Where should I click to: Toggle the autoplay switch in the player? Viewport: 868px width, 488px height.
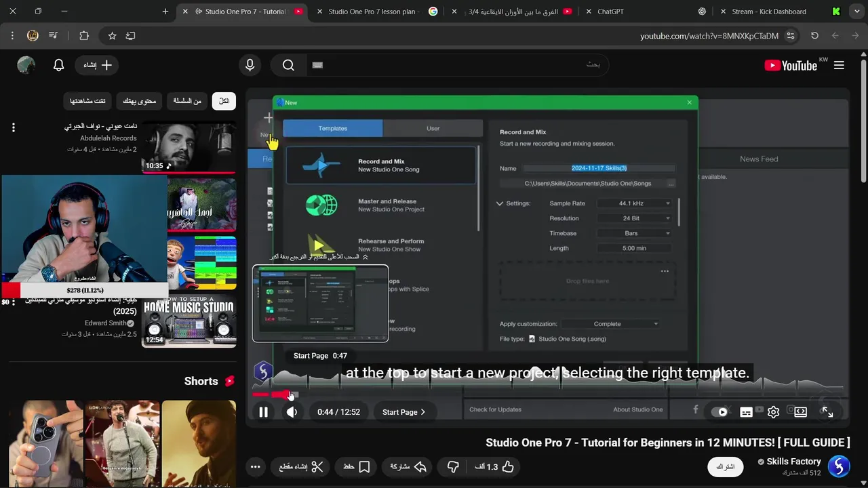(x=721, y=412)
